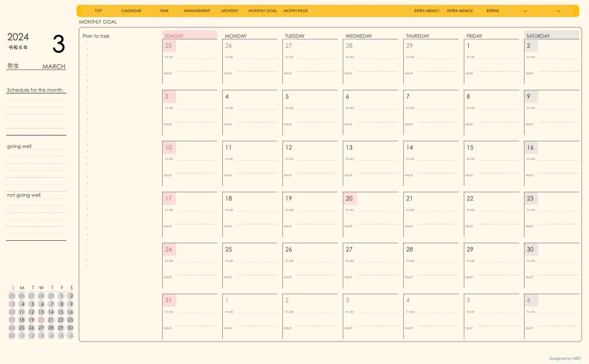
Task: Open the MONTHLY GOAL tab
Action: click(x=262, y=11)
